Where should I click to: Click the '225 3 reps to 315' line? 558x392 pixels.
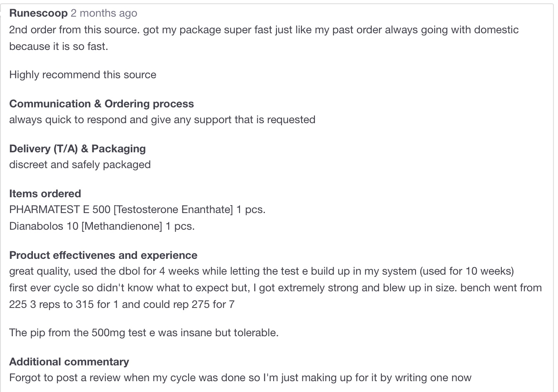(122, 305)
